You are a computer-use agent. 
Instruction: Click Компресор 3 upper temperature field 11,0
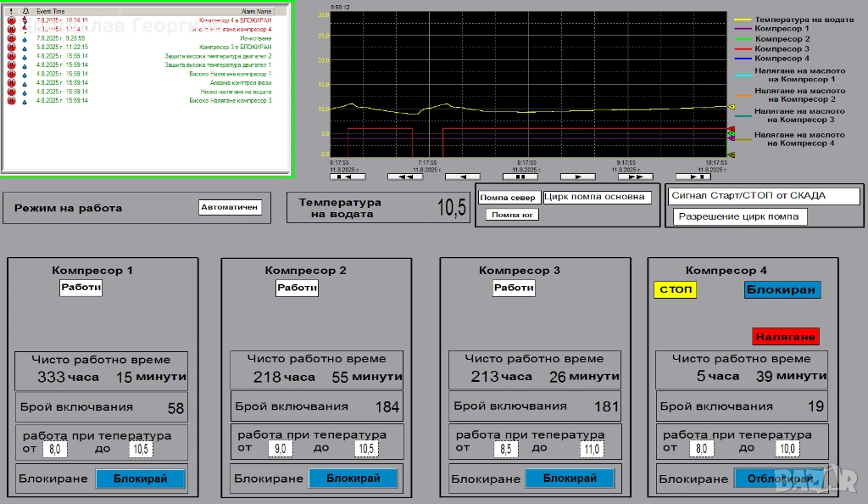590,449
